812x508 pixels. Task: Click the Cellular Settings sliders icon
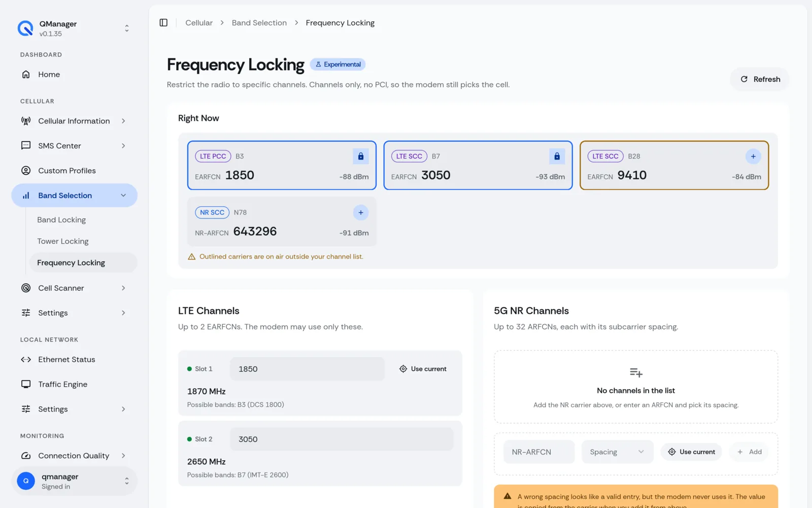[x=26, y=313]
